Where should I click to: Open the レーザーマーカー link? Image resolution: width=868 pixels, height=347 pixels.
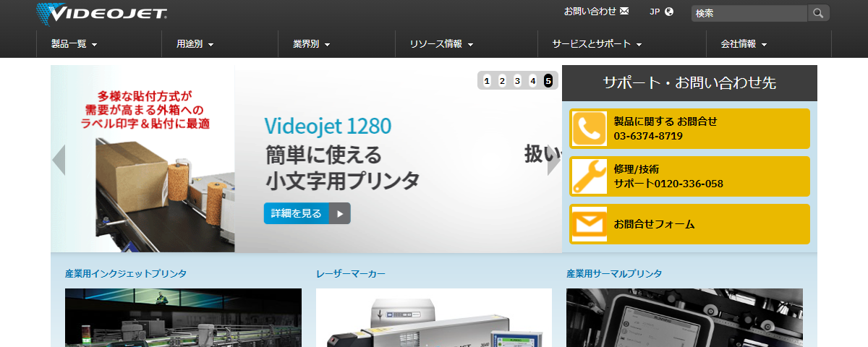(351, 274)
